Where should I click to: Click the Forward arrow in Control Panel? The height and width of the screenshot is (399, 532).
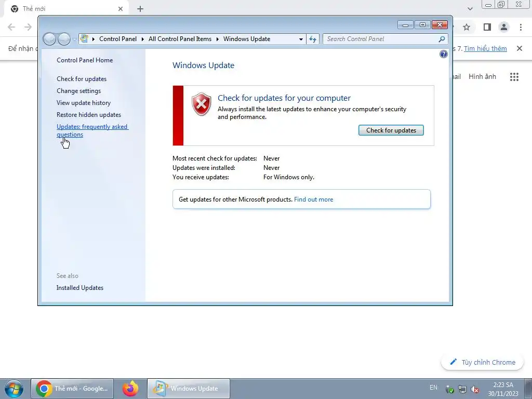pyautogui.click(x=64, y=39)
